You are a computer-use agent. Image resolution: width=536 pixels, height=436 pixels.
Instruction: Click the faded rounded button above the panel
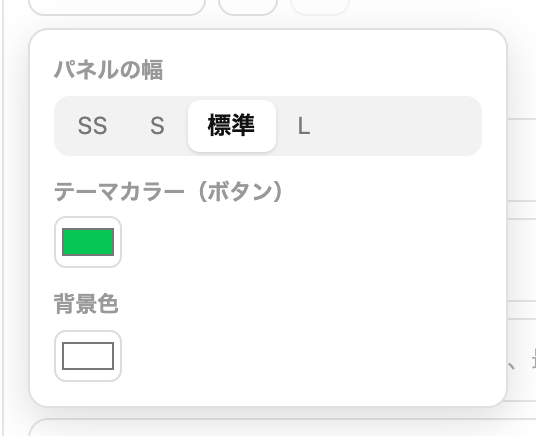tap(320, 6)
